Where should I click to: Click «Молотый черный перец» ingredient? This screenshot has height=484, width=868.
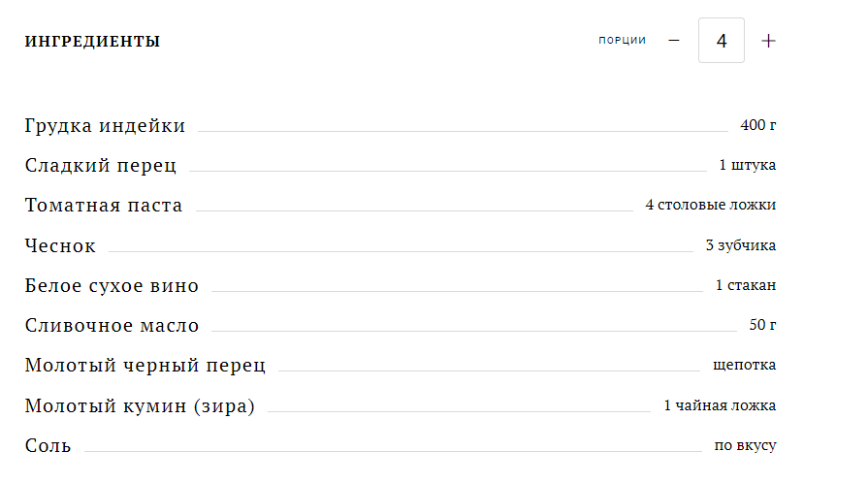pyautogui.click(x=145, y=366)
